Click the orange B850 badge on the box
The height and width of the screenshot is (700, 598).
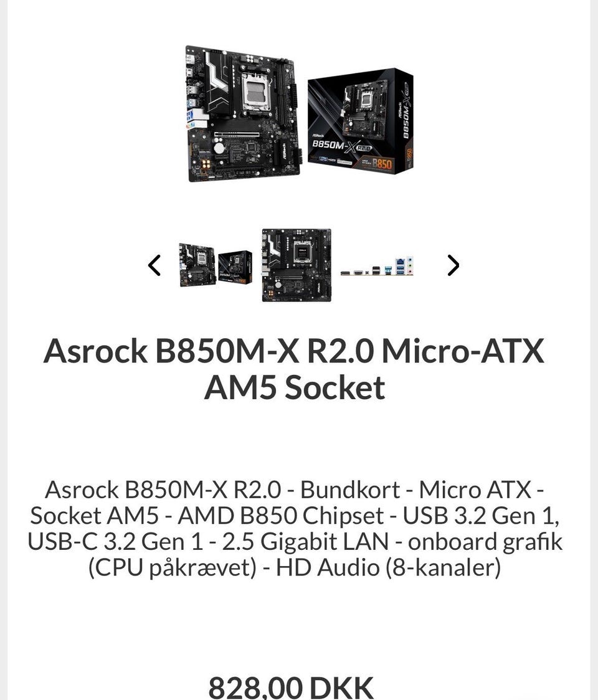(381, 164)
